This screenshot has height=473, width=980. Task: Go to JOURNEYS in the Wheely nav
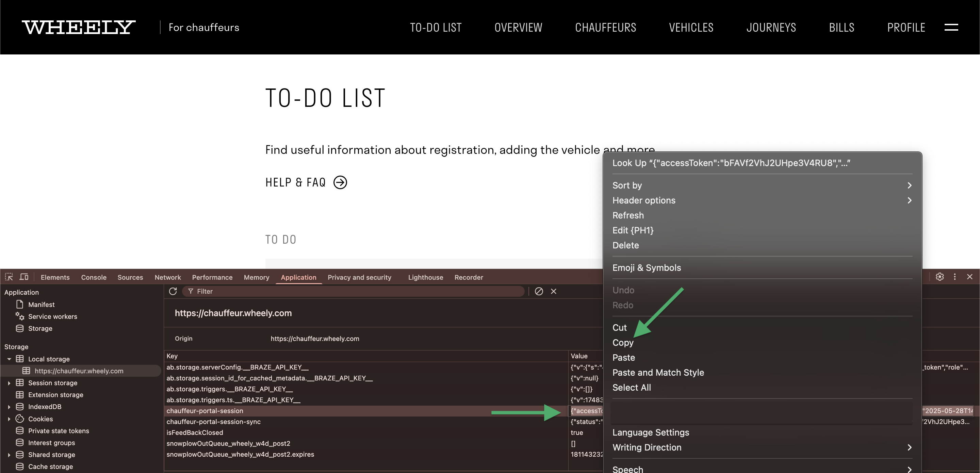pyautogui.click(x=771, y=28)
